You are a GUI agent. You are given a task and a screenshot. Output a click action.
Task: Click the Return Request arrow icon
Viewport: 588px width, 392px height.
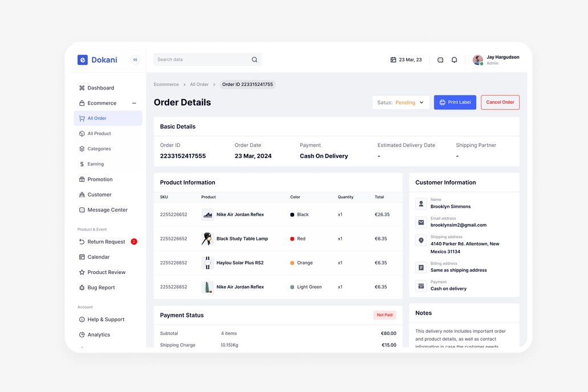point(81,242)
